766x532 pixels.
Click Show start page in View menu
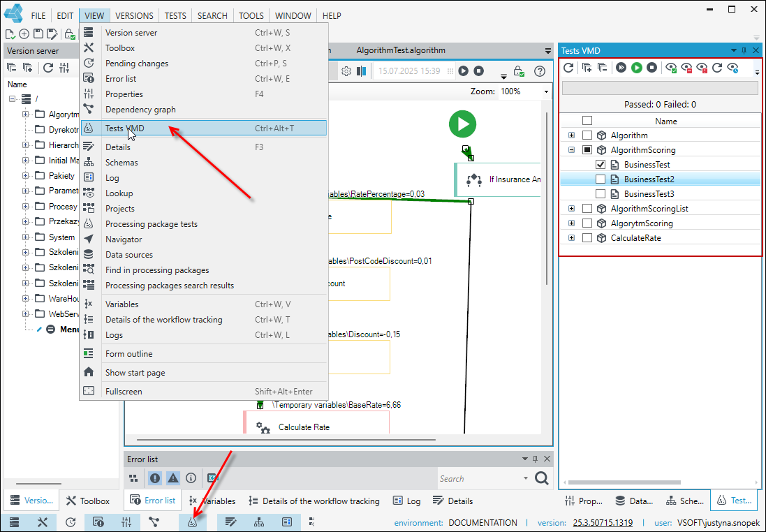(x=204, y=372)
